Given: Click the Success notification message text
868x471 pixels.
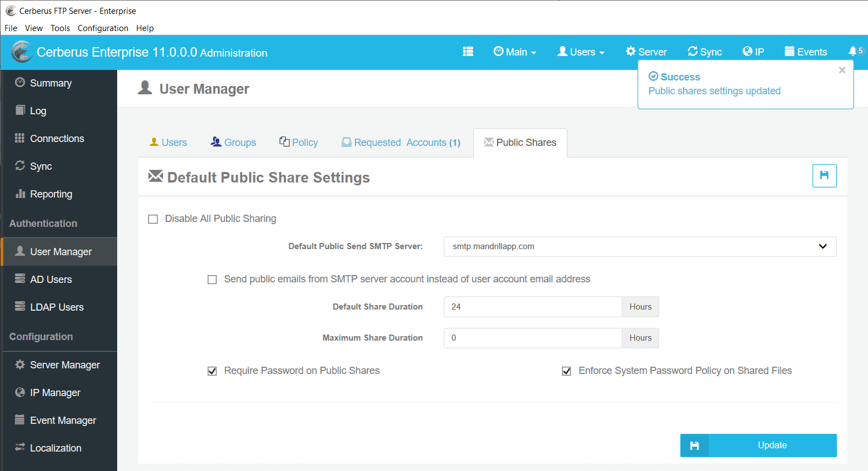Looking at the screenshot, I should (714, 91).
